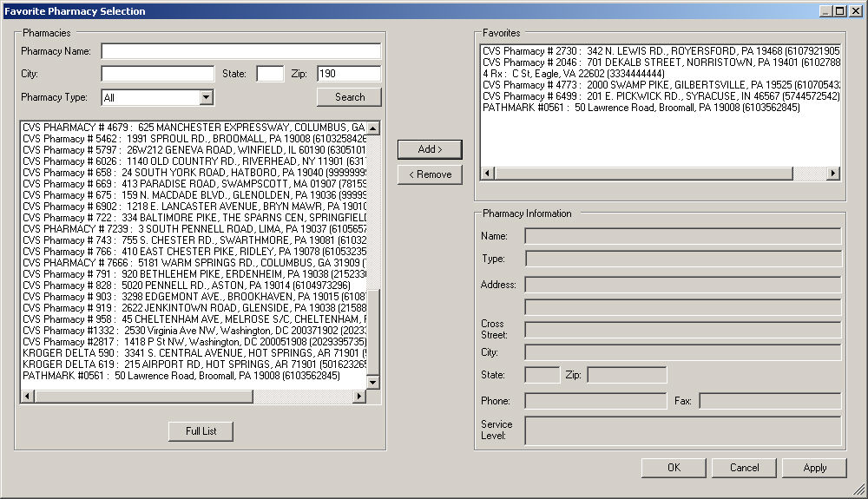Viewport: 868px width, 499px height.
Task: Select favorite CVS Pharmacy # 4773 Gilbertsville
Action: pos(661,85)
